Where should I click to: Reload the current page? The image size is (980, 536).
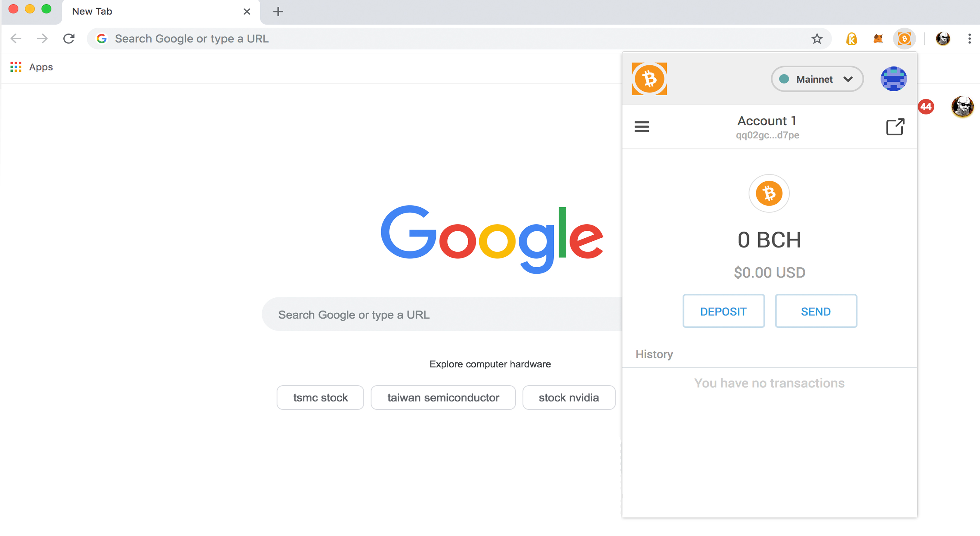tap(69, 38)
